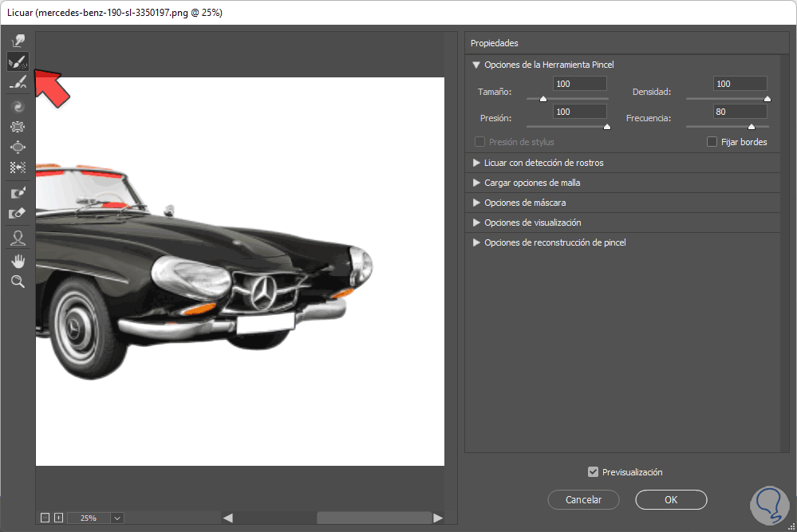Image resolution: width=797 pixels, height=532 pixels.
Task: Open the 25% zoom level dropdown
Action: (117, 518)
